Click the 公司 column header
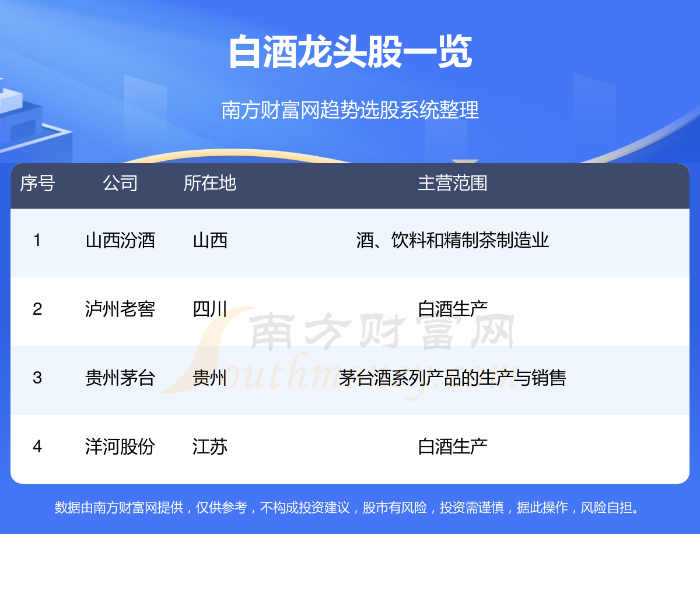700x612 pixels. [x=120, y=183]
